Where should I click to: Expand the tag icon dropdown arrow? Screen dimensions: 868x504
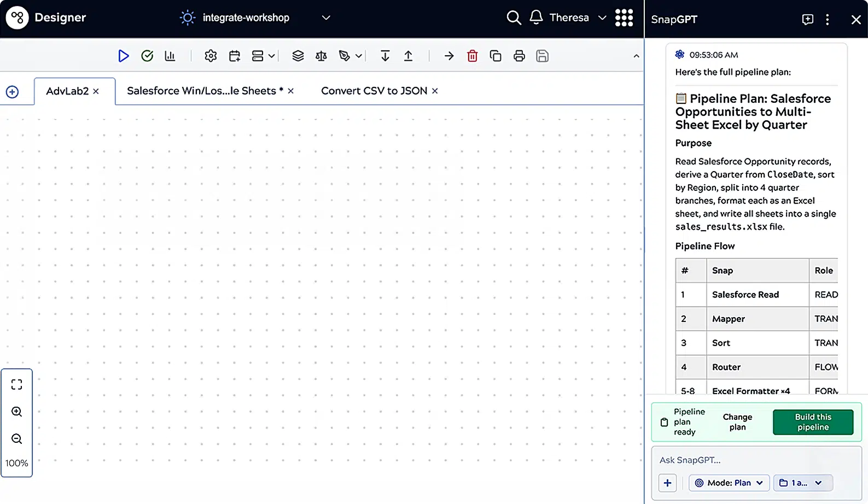tap(359, 56)
